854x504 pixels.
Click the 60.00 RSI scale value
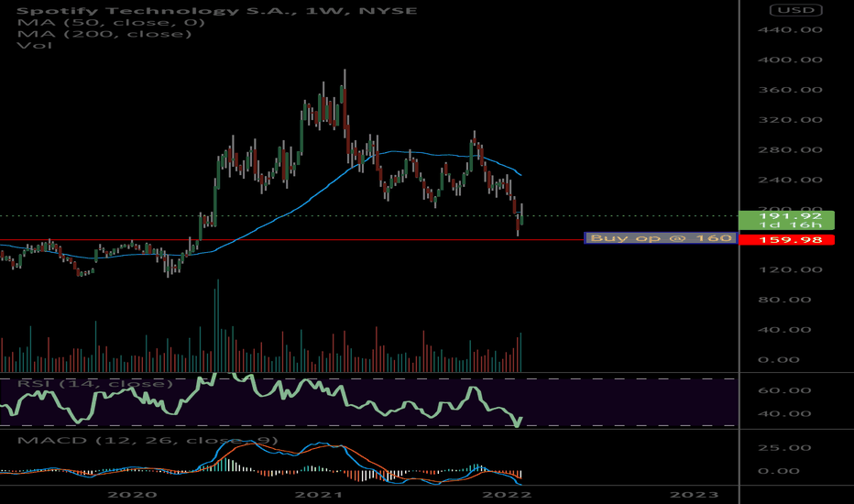click(x=785, y=390)
